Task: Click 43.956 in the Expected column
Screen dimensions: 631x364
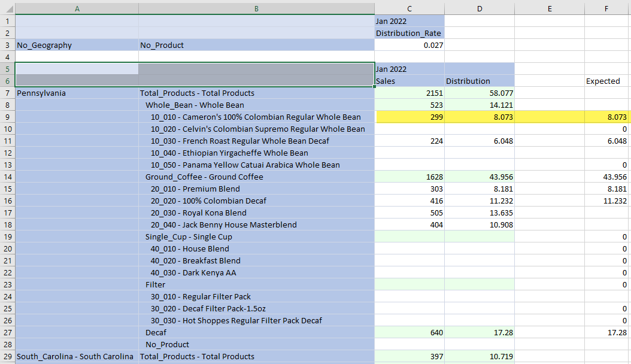Action: (606, 177)
